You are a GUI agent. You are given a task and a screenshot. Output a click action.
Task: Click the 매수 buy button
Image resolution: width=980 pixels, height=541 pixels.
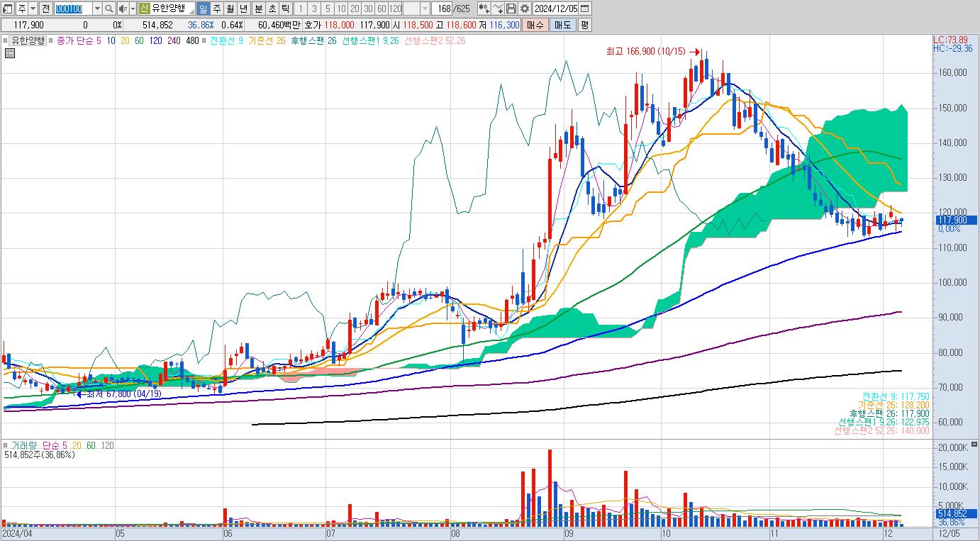535,25
